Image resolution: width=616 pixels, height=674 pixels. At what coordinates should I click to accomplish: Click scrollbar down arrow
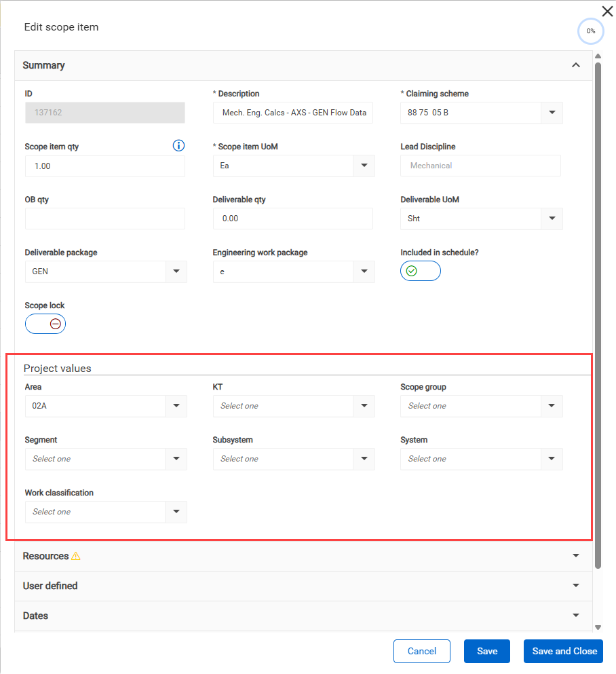[598, 627]
